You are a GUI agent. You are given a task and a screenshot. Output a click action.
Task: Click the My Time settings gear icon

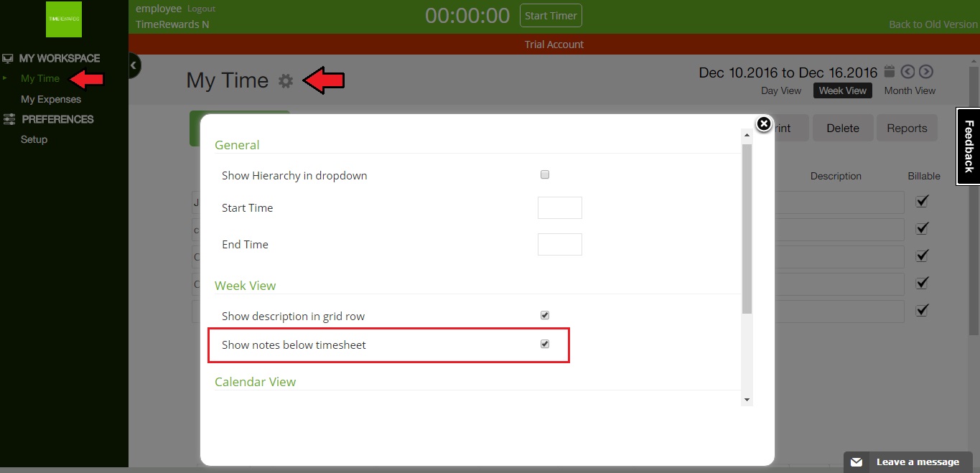[x=286, y=81]
